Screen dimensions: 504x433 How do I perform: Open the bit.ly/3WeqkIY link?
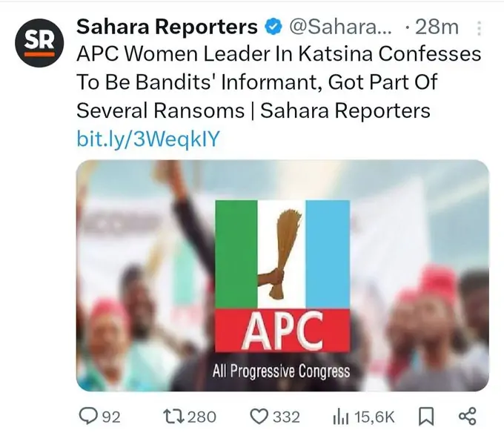click(x=149, y=139)
